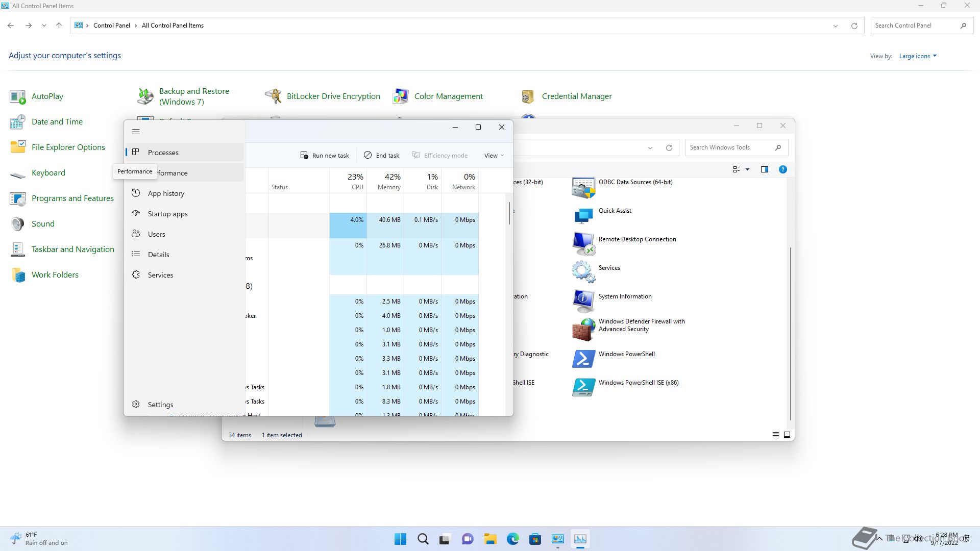Image resolution: width=980 pixels, height=551 pixels.
Task: Select the 40.6 MB memory cell
Action: click(385, 226)
